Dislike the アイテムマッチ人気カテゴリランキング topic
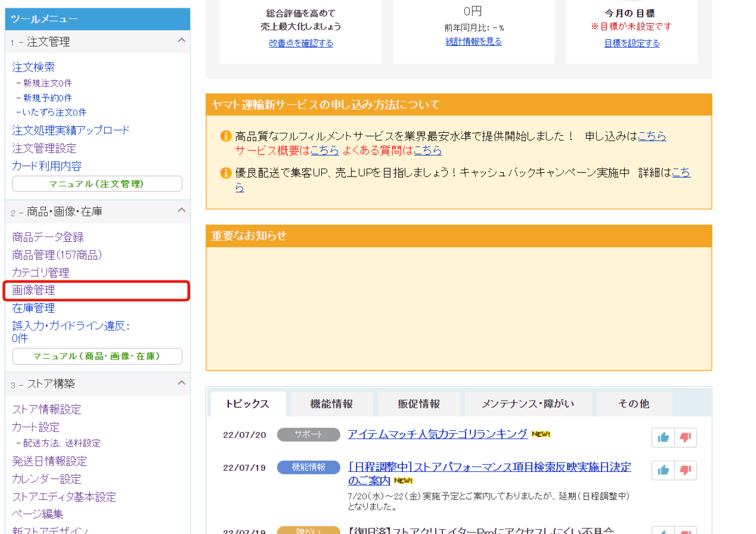This screenshot has width=756, height=534. 685,437
